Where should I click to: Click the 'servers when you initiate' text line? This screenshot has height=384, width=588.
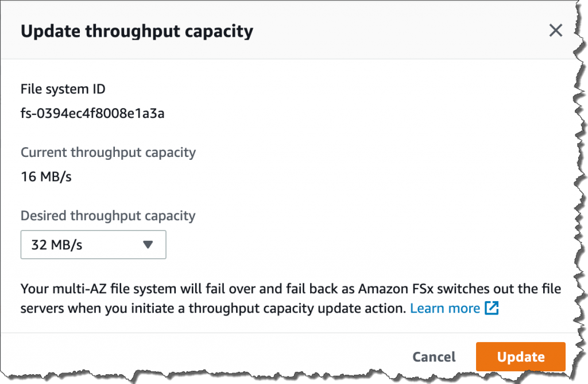coord(214,308)
